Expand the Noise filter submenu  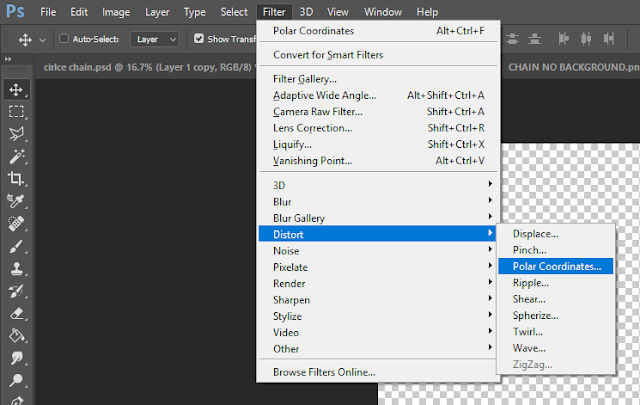pyautogui.click(x=378, y=251)
